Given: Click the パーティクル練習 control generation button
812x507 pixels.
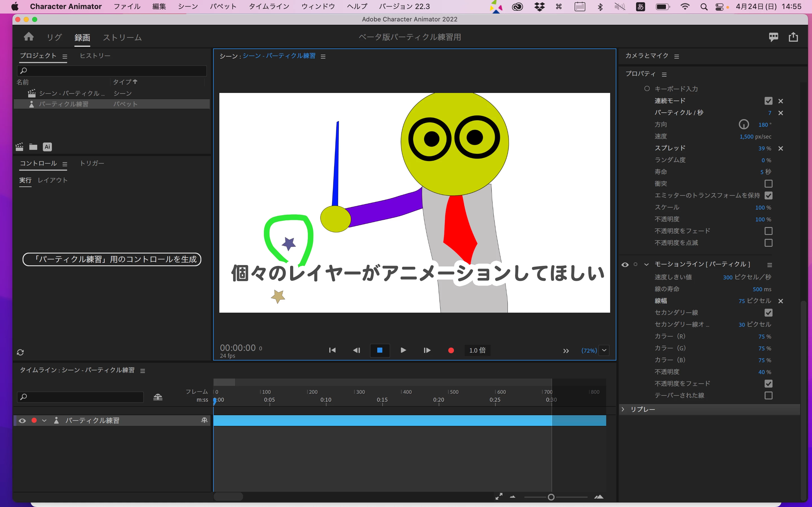Looking at the screenshot, I should pyautogui.click(x=112, y=259).
